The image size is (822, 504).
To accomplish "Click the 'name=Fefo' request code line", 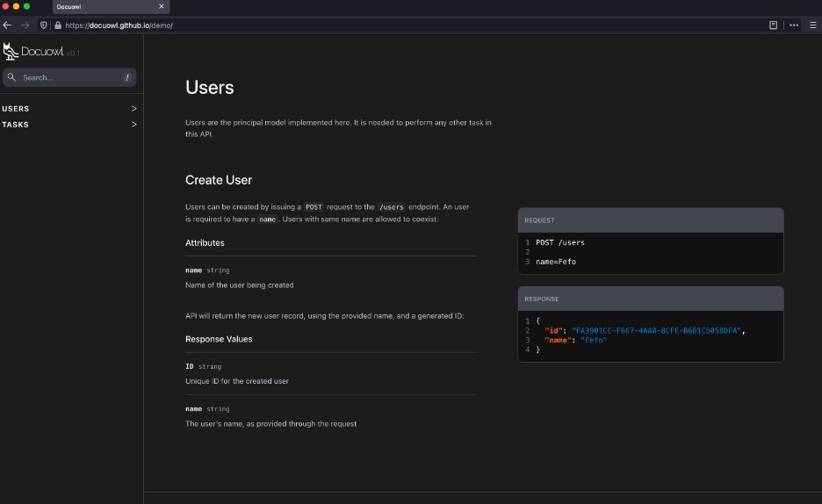I will click(556, 262).
